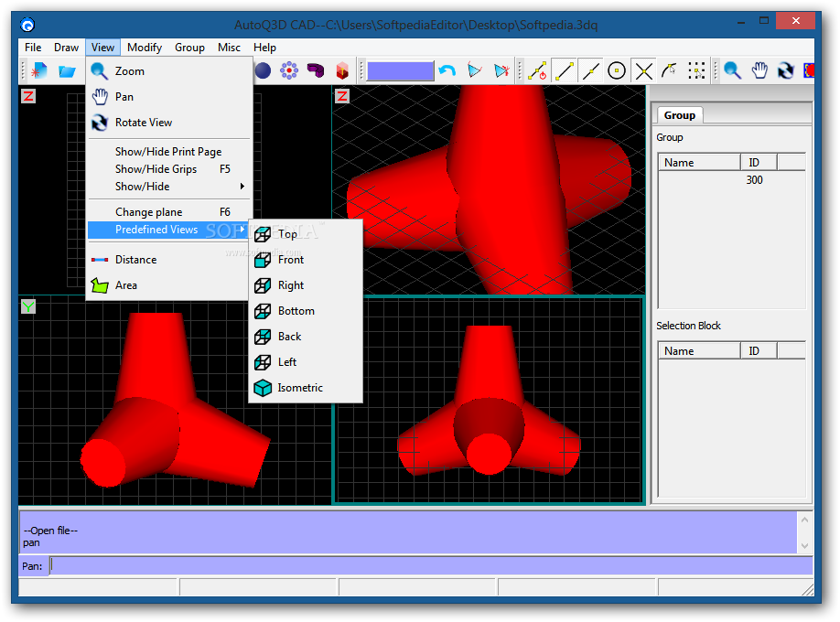Click the ID column header in Group list
The height and width of the screenshot is (622, 840).
(x=759, y=162)
